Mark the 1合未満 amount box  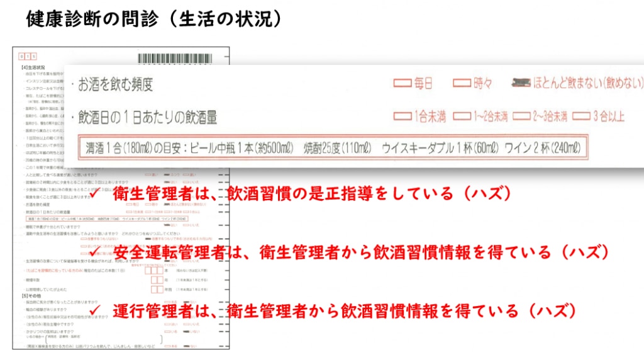click(x=402, y=116)
